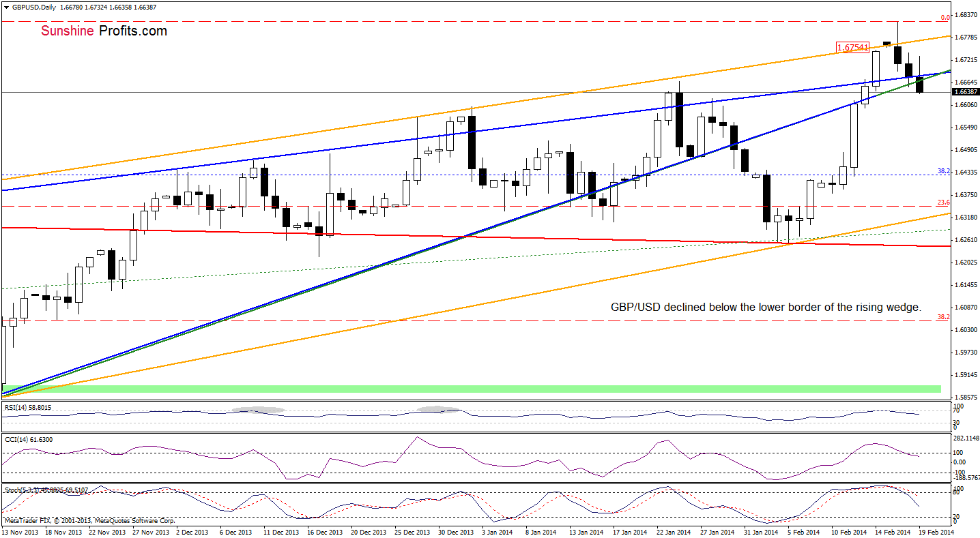Click the 1.60300 price axis value

(966, 330)
